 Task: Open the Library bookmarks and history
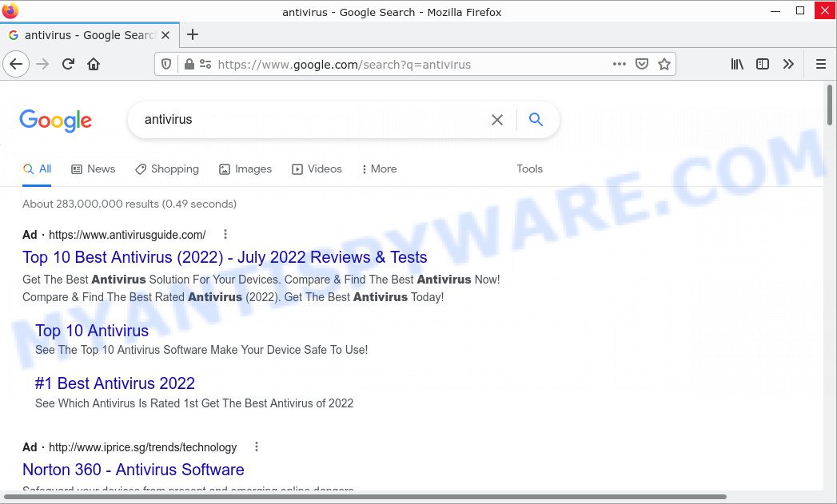click(737, 64)
